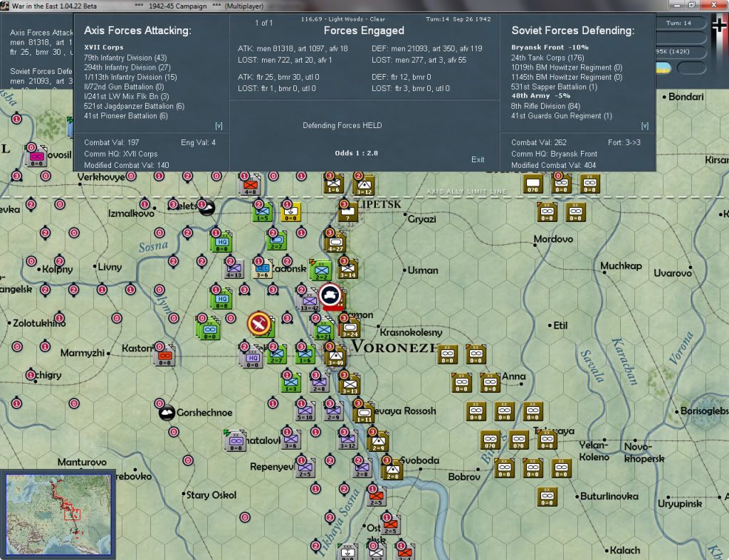
Task: Click 531st Sapper Battalion (1)
Action: 554,87
